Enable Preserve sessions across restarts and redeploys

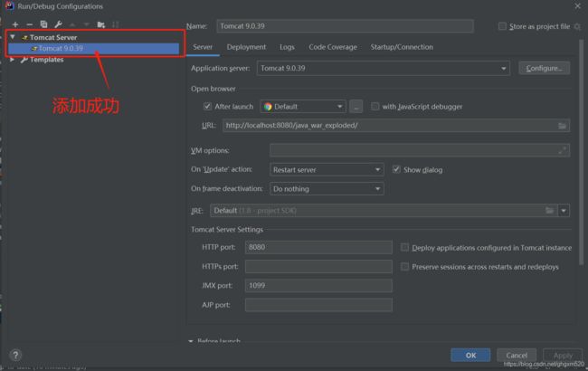(404, 267)
